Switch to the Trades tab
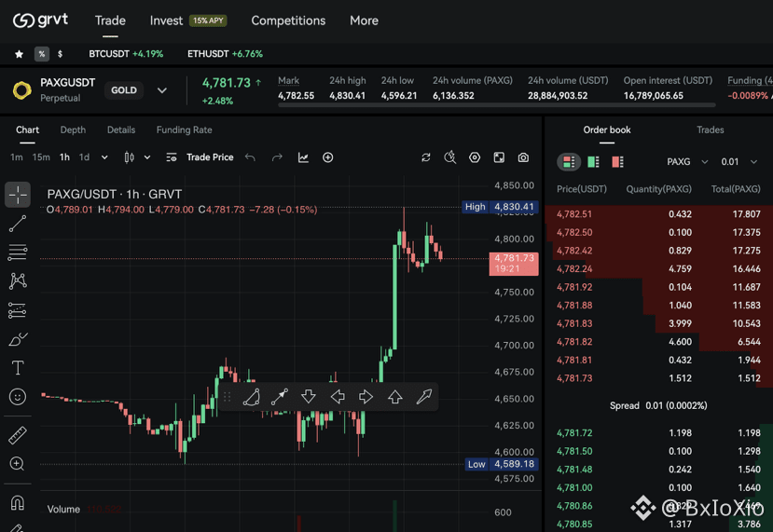This screenshot has height=532, width=773. (x=711, y=130)
